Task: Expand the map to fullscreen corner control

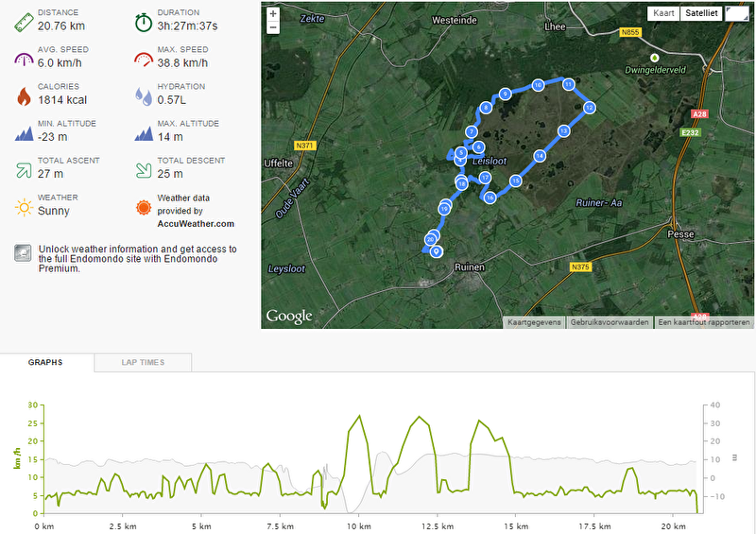Action: click(737, 13)
